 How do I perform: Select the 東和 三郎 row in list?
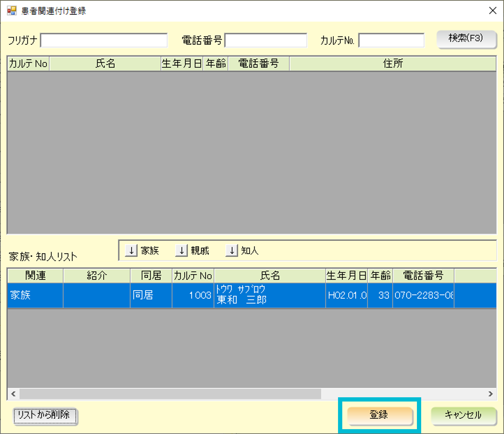click(269, 295)
